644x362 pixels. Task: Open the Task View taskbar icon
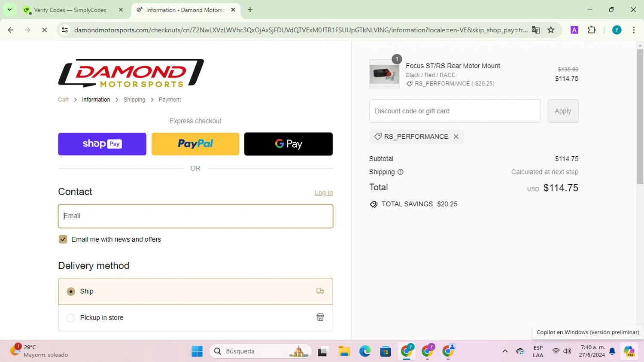(323, 351)
